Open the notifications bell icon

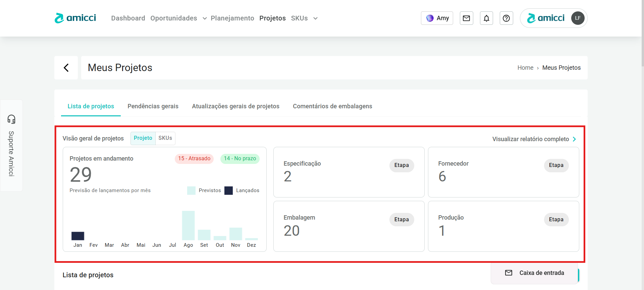point(486,18)
